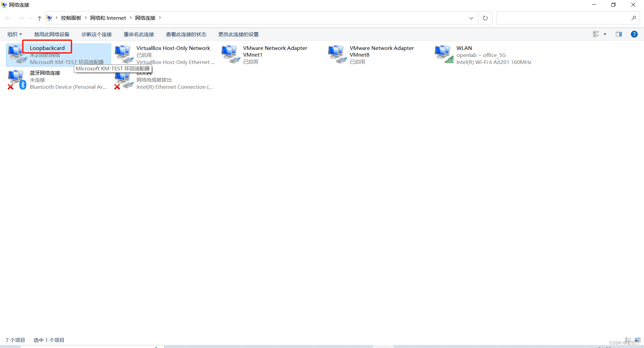Click the search magnifier icon
This screenshot has width=644, height=348.
(x=634, y=18)
